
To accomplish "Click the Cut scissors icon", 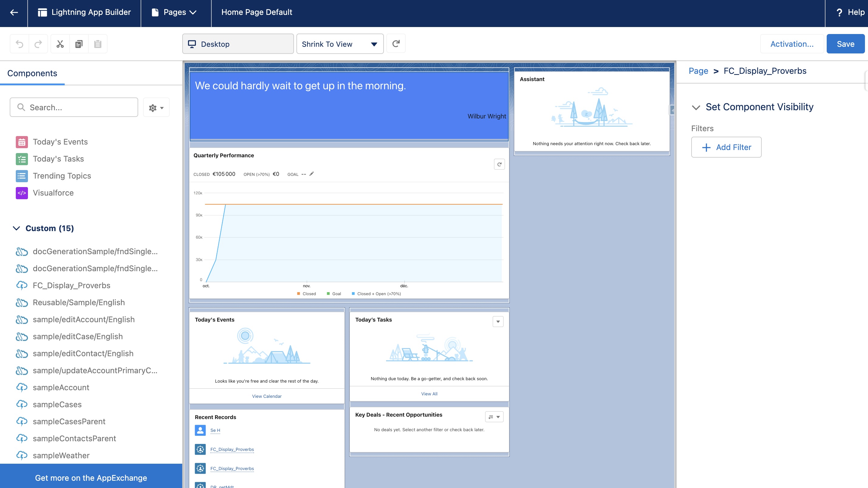I will [x=60, y=44].
